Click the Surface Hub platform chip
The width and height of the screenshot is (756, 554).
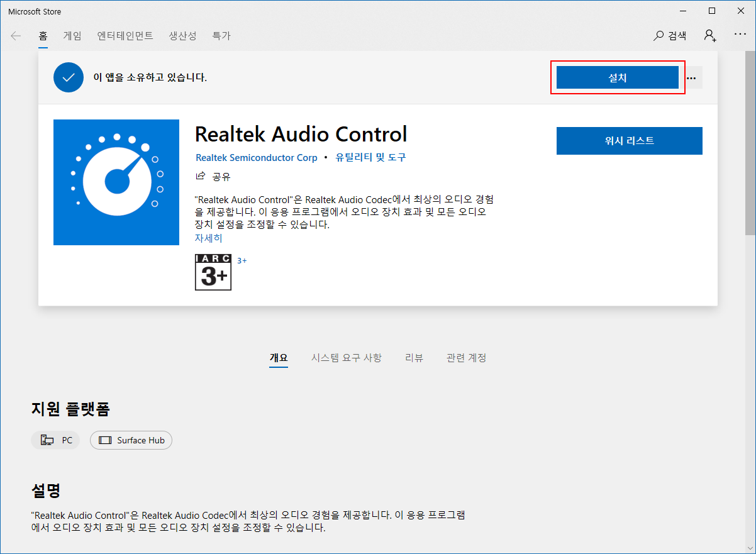131,440
